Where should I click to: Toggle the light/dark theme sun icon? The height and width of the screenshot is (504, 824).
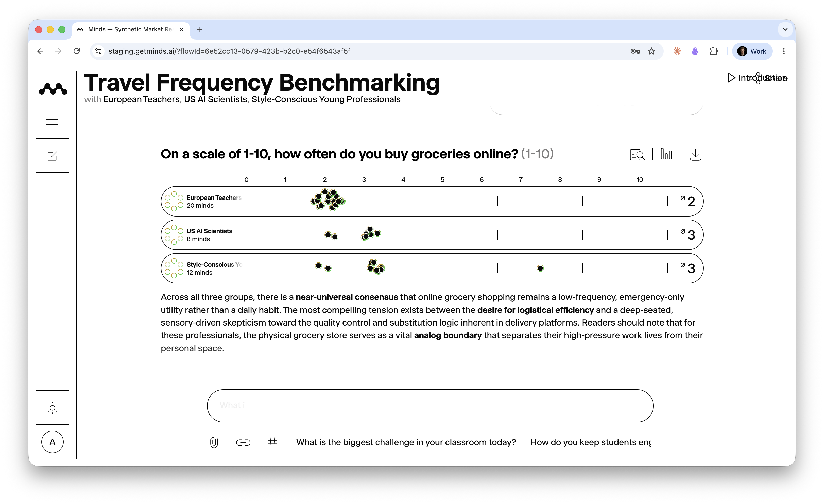tap(53, 408)
